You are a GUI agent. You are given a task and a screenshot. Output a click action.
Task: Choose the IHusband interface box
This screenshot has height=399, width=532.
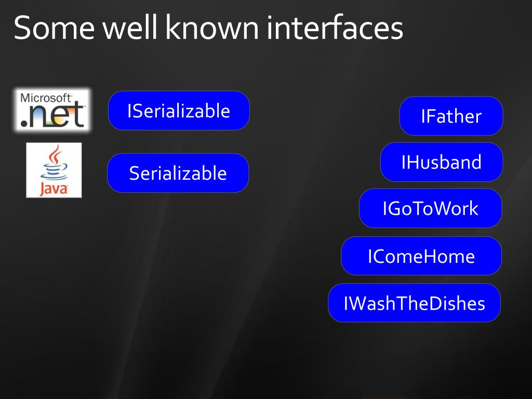point(442,162)
